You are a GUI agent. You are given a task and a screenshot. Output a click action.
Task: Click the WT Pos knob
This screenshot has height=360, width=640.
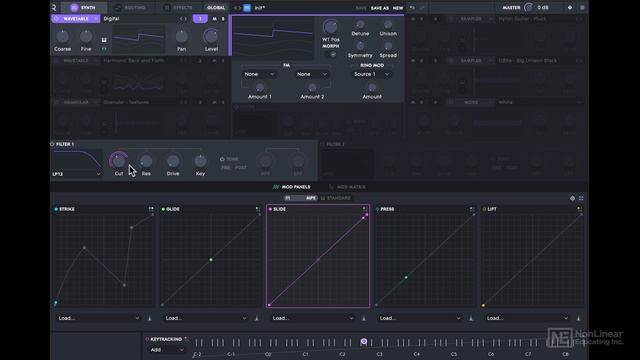pyautogui.click(x=330, y=27)
